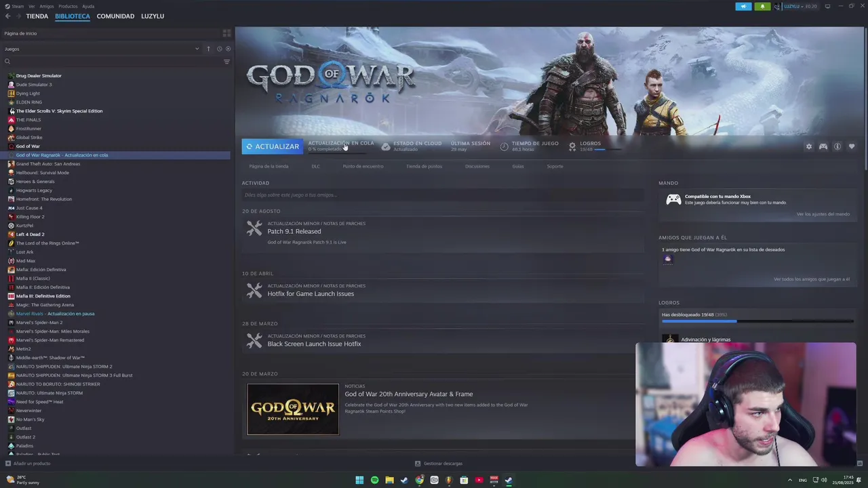Go back with the navigation arrow
The image size is (868, 488).
(x=7, y=16)
